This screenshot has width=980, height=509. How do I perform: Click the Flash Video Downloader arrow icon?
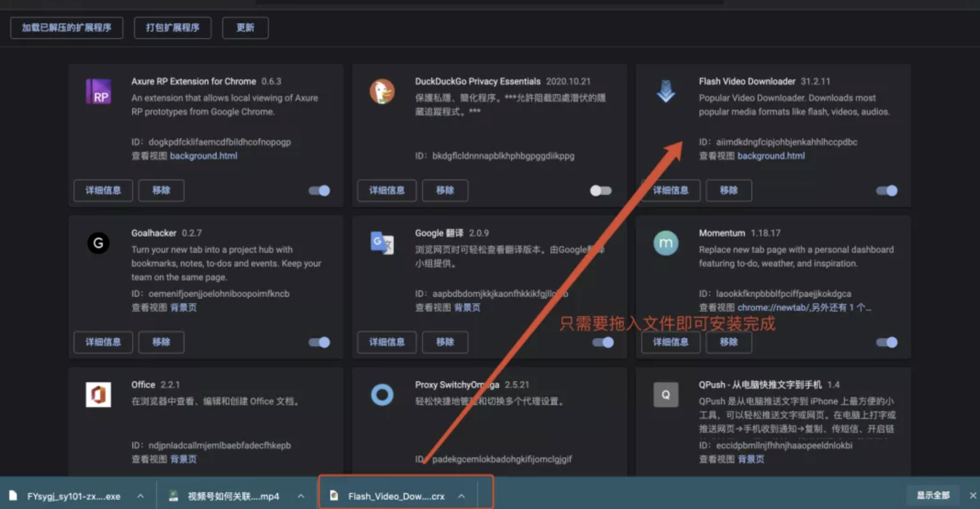(666, 91)
